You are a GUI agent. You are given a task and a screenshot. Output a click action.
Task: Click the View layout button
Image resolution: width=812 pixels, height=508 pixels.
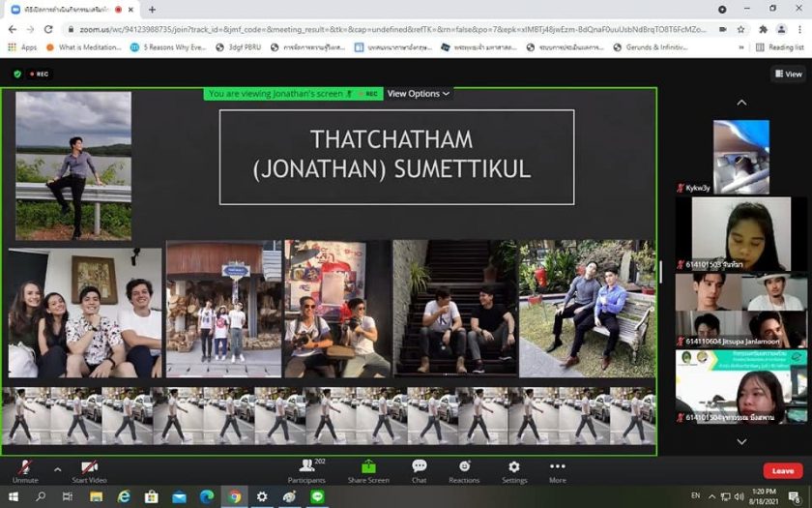788,74
